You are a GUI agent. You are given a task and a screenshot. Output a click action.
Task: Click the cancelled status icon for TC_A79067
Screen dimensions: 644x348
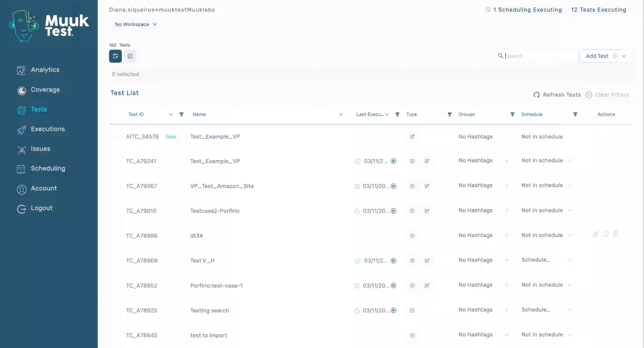pos(357,186)
